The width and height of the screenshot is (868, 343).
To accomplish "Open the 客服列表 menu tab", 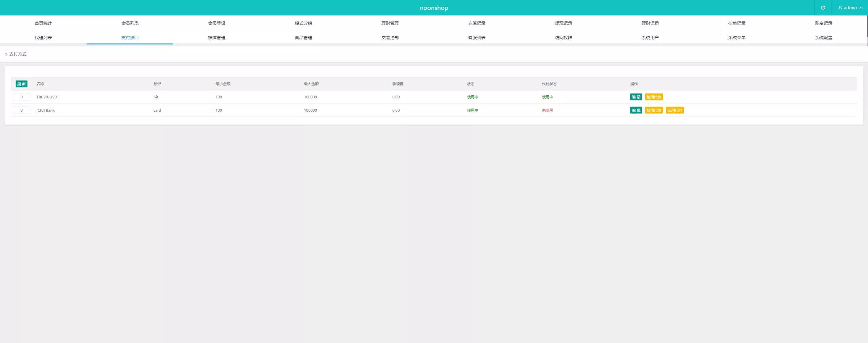I will (477, 38).
